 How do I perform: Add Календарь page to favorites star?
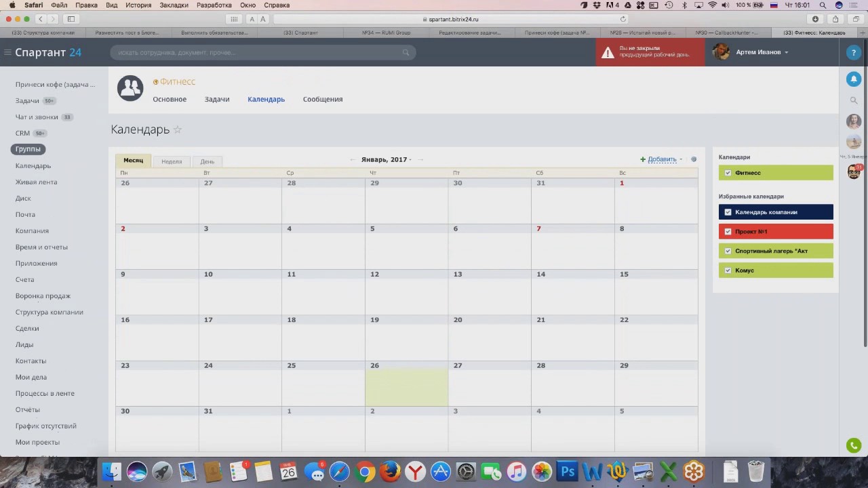point(178,129)
